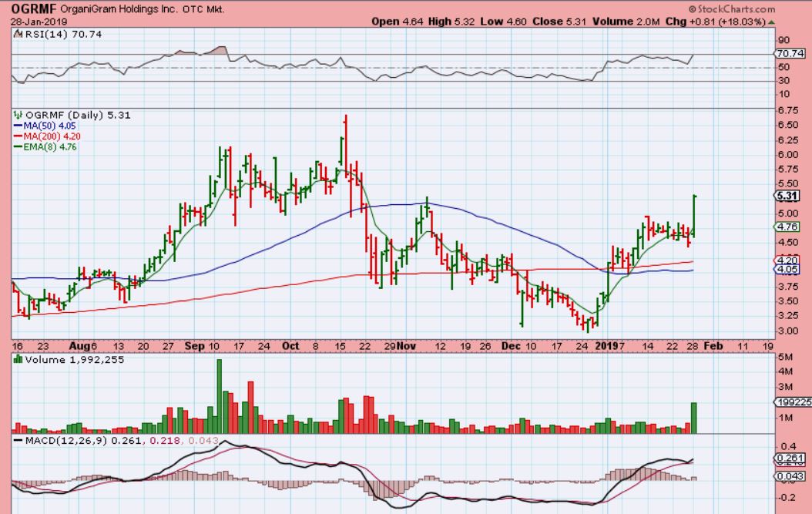Image resolution: width=812 pixels, height=514 pixels.
Task: Click the Feb label on the date axis
Action: tap(713, 346)
